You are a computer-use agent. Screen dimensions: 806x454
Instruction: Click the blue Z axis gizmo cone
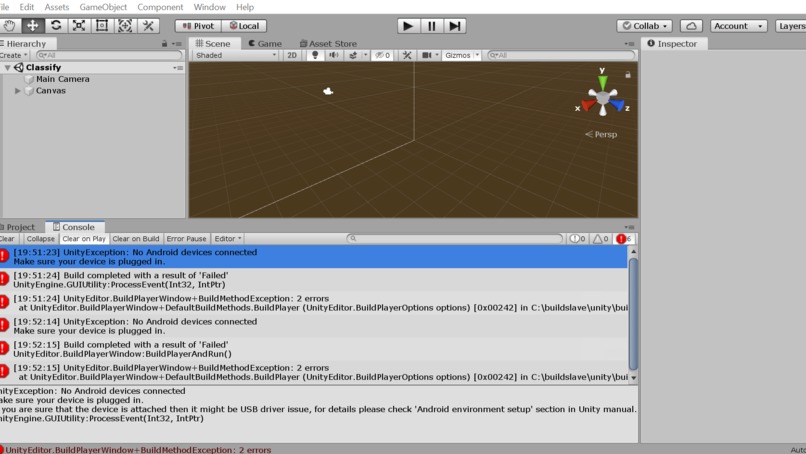click(617, 105)
